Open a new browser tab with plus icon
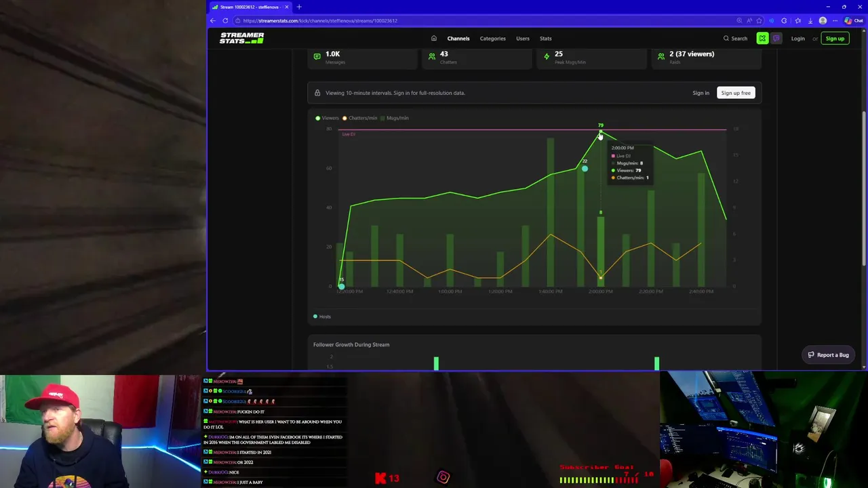Viewport: 868px width, 488px height. 299,7
